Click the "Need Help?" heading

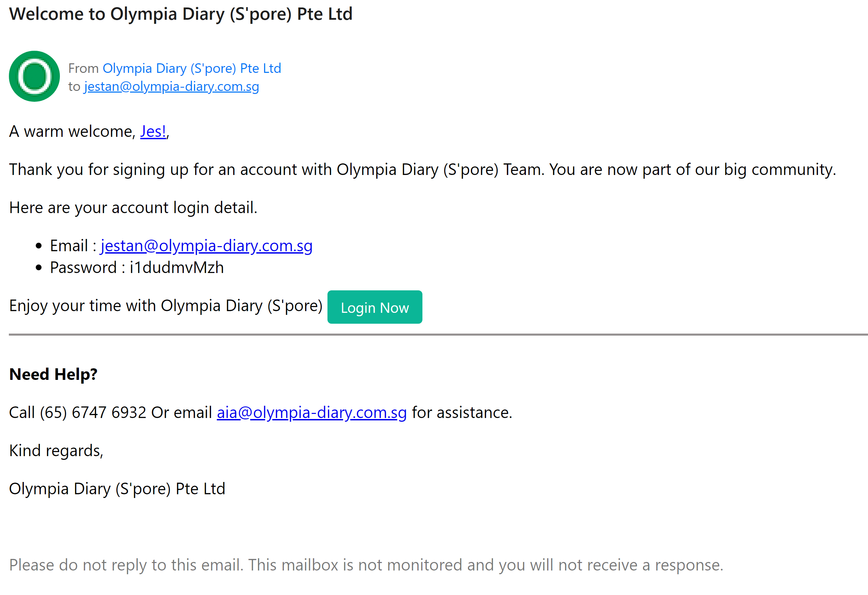(x=53, y=374)
